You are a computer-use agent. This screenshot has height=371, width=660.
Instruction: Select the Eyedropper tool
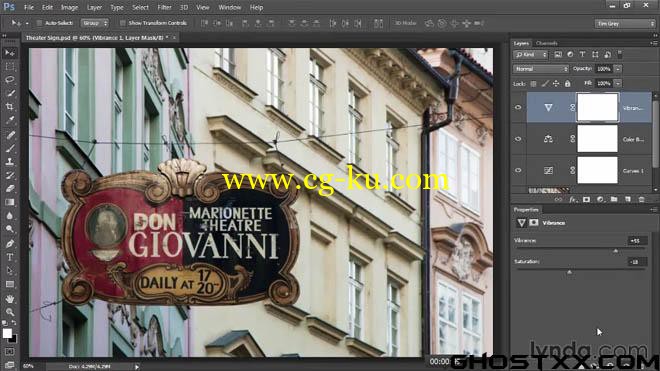(x=10, y=120)
